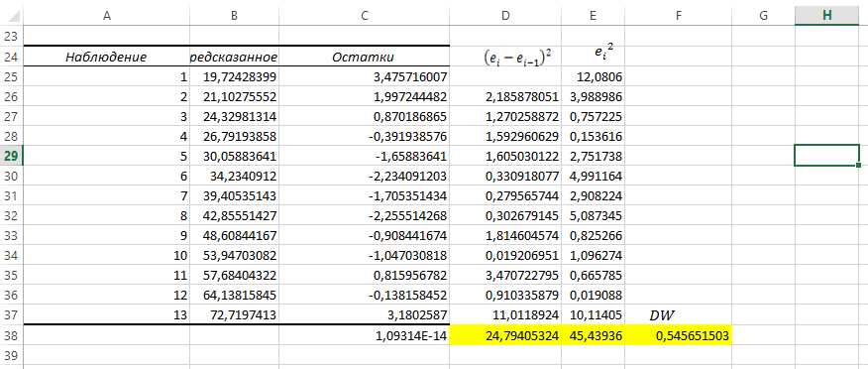Select cell with value 19,72428399
The width and height of the screenshot is (868, 369).
[x=234, y=76]
